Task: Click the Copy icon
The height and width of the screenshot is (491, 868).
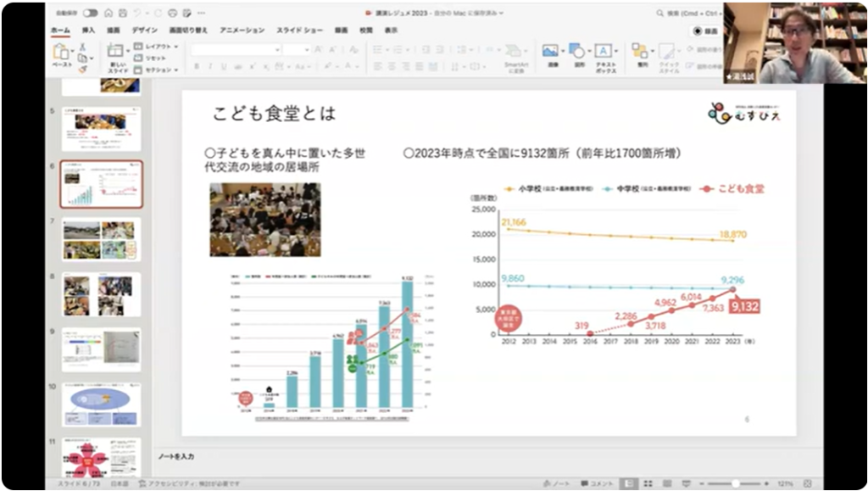Action: 82,59
